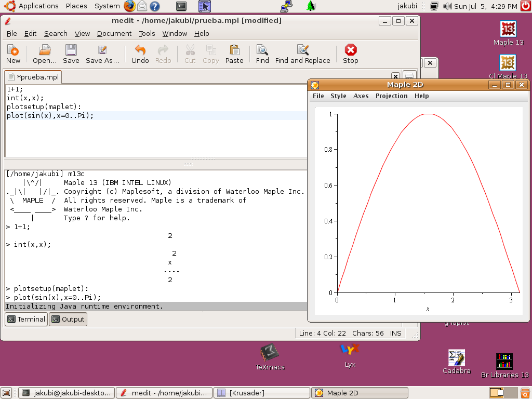Launch Firefox from the top panel
Viewport: 532px width, 399px height.
click(129, 6)
